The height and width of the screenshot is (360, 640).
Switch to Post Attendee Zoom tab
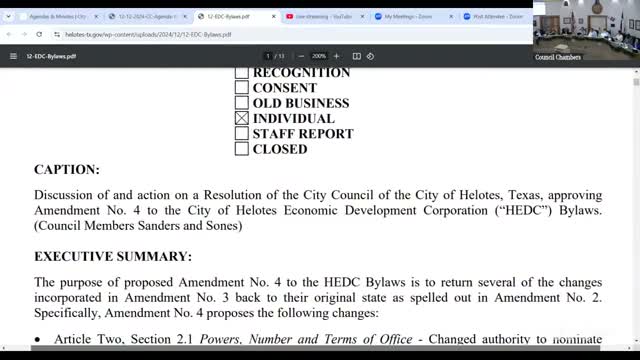coord(498,16)
